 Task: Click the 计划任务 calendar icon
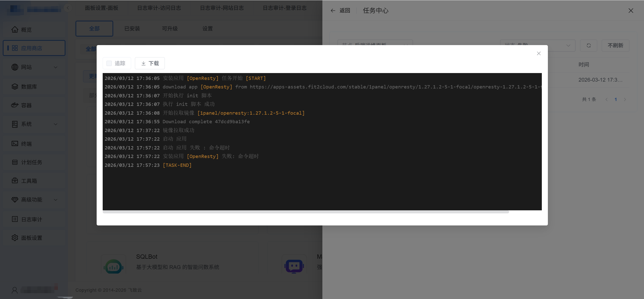(15, 162)
